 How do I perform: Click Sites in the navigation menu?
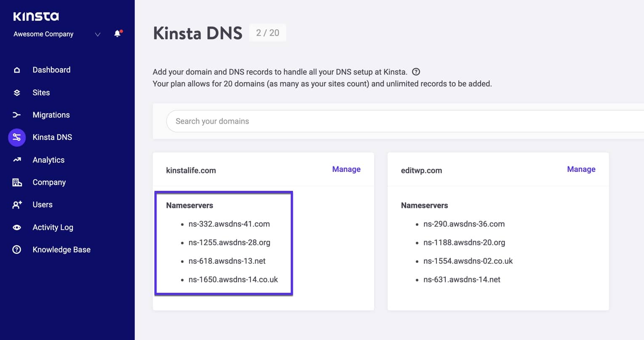pyautogui.click(x=41, y=92)
